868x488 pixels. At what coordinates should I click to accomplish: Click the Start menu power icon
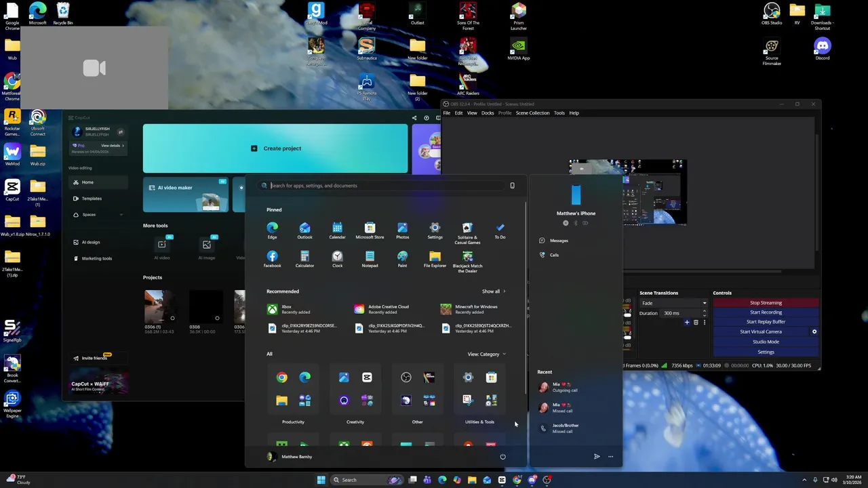pos(502,456)
